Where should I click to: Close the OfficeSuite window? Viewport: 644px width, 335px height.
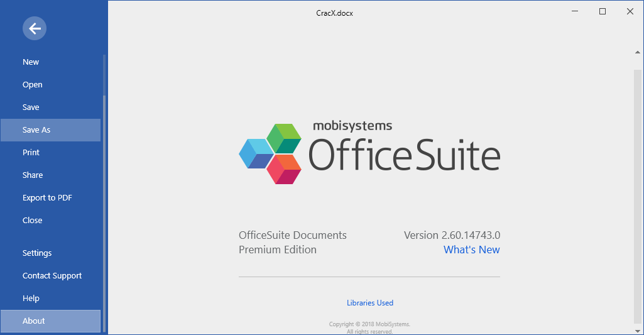click(630, 11)
